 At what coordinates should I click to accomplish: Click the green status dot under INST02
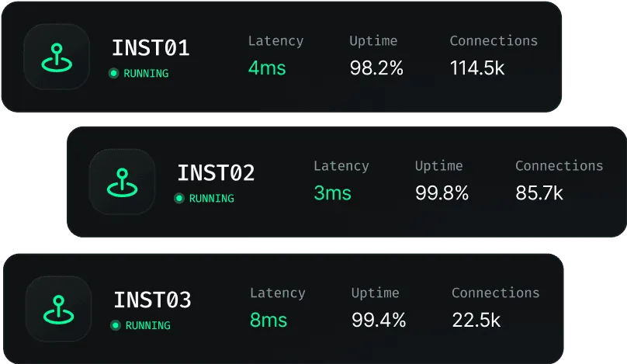[x=179, y=199]
